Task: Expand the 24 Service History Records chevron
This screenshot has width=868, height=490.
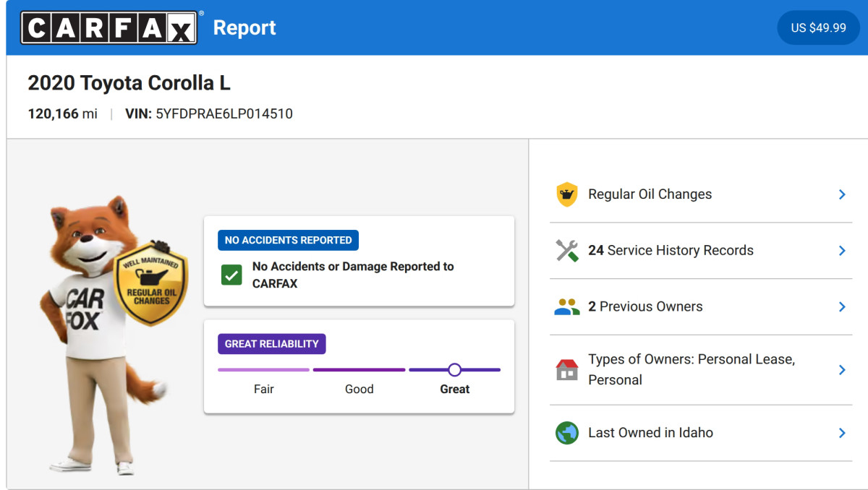Action: click(x=842, y=251)
